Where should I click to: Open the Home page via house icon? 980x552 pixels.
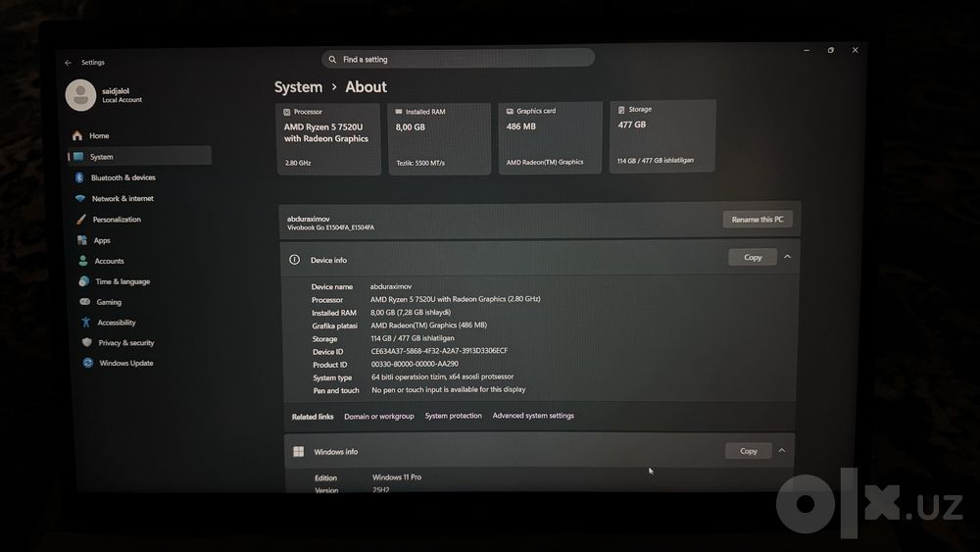[77, 135]
